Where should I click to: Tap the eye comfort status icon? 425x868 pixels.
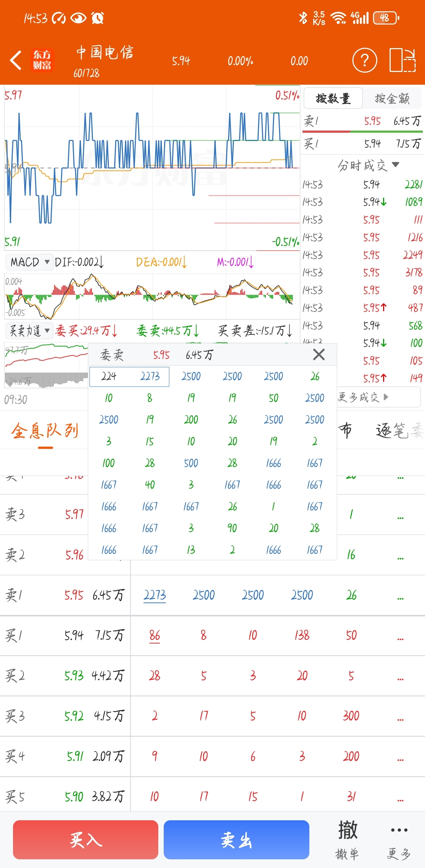pyautogui.click(x=78, y=18)
